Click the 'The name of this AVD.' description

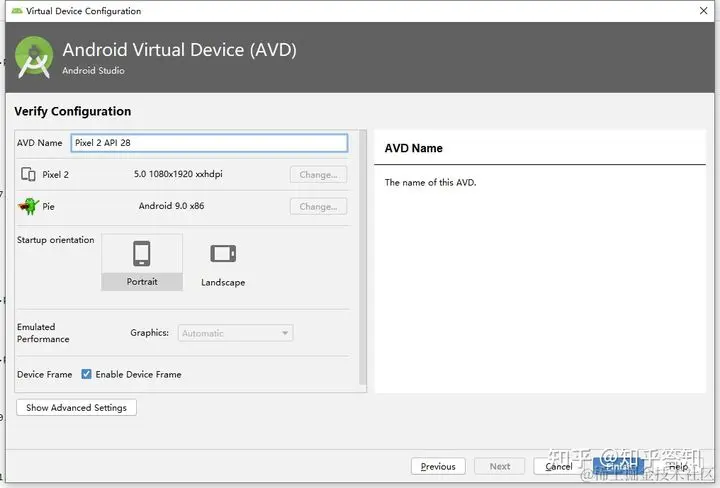tap(430, 182)
